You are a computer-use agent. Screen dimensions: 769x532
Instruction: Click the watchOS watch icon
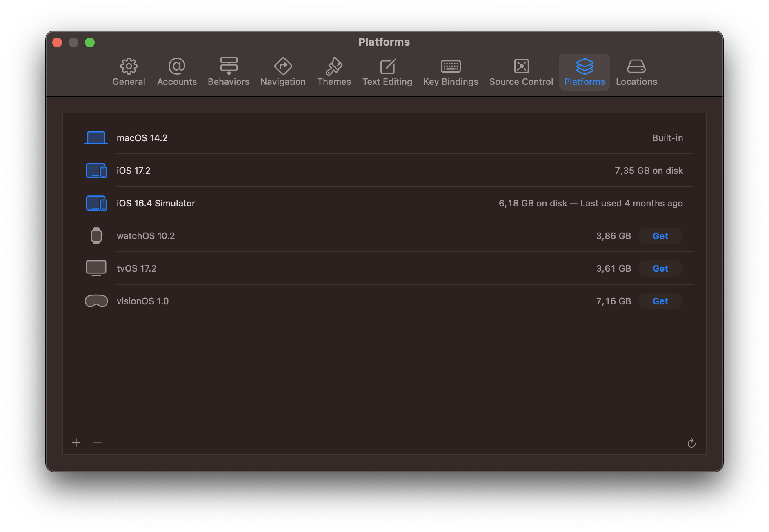pos(96,236)
